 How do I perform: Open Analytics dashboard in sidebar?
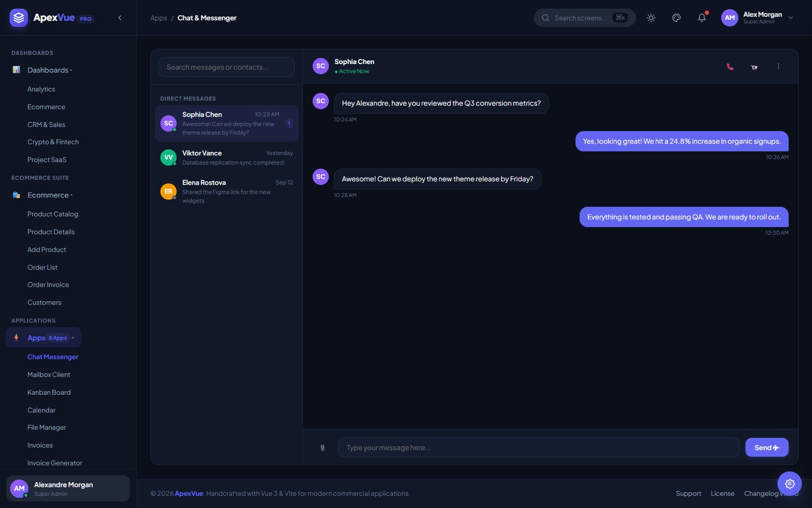41,89
